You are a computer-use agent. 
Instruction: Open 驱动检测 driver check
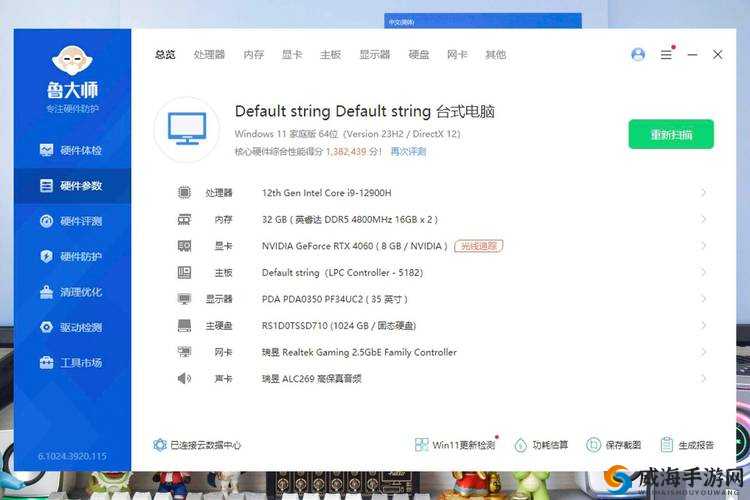pos(72,327)
